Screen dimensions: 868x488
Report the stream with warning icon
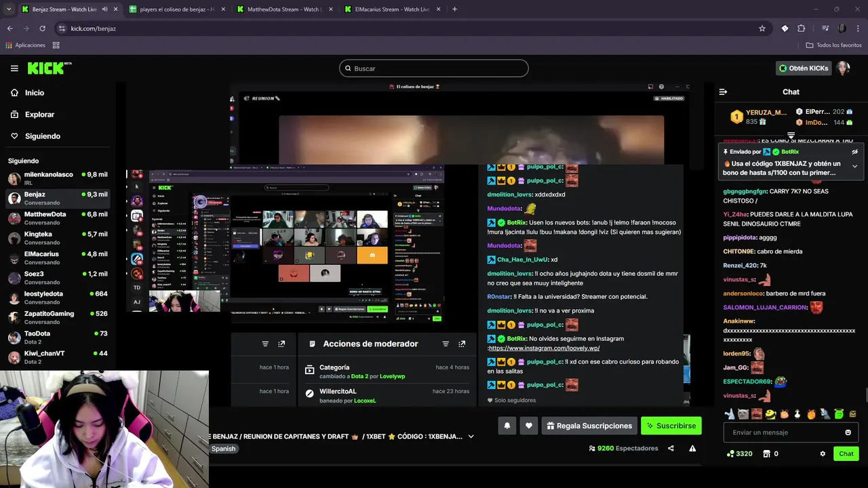click(x=692, y=448)
